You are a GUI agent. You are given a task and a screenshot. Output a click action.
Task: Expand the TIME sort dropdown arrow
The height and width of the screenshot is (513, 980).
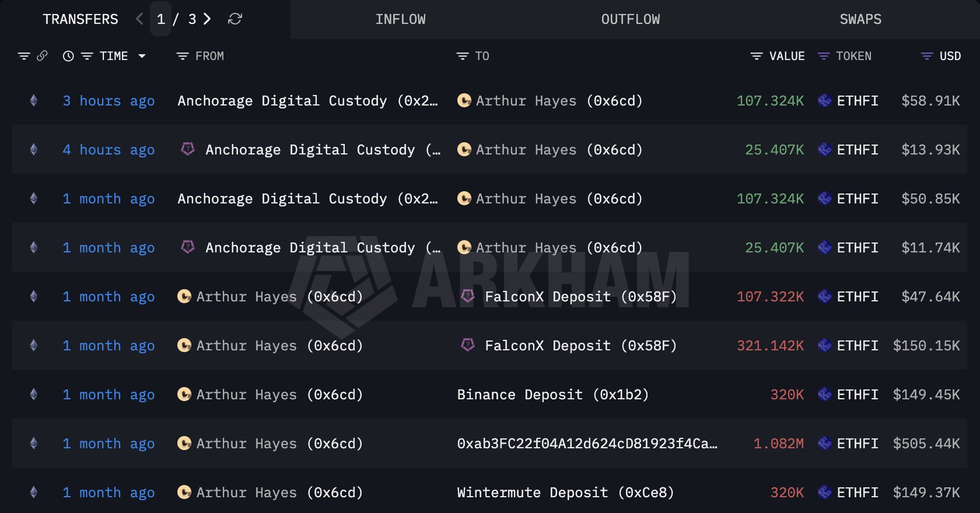(x=142, y=56)
